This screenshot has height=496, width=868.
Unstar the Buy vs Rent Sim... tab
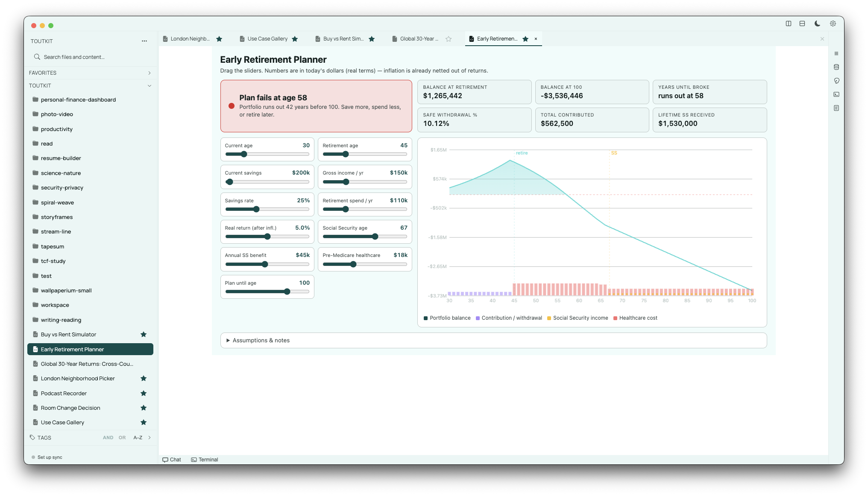tap(372, 39)
